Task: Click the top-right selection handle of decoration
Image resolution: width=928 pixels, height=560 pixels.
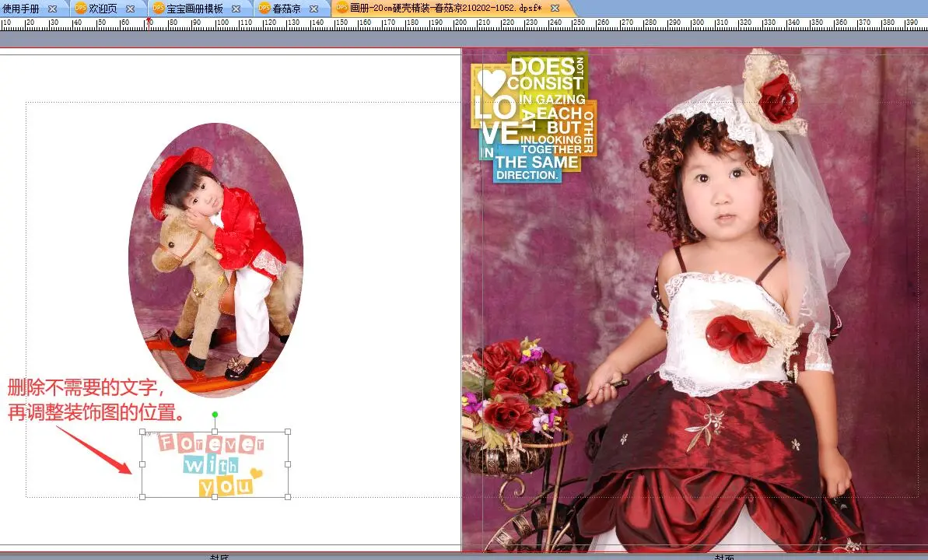Action: (x=288, y=432)
